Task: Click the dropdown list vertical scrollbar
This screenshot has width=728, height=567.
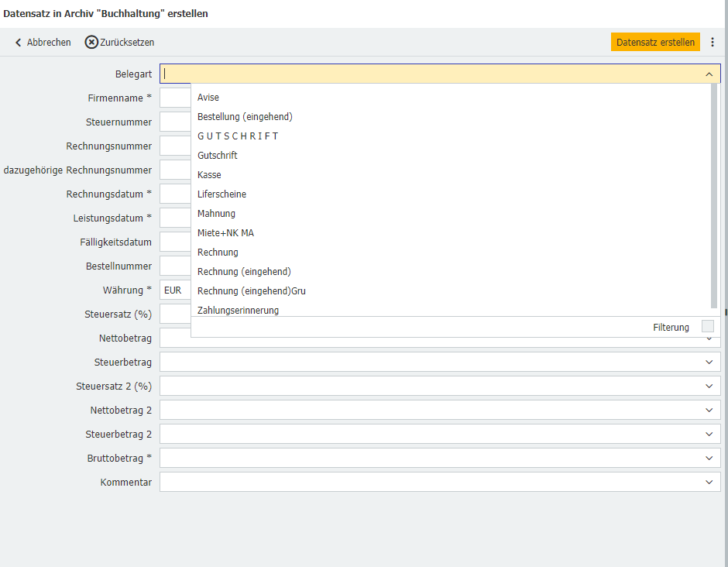Action: point(714,194)
